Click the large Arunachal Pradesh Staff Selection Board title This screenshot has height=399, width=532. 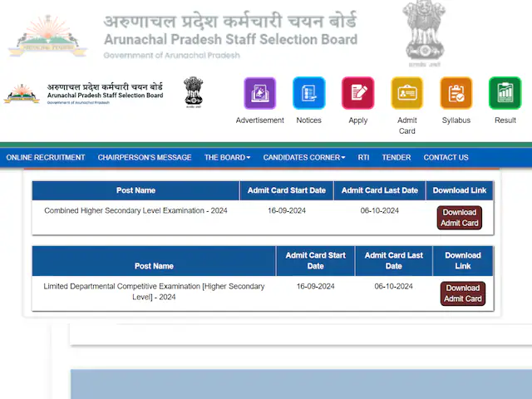pos(231,39)
